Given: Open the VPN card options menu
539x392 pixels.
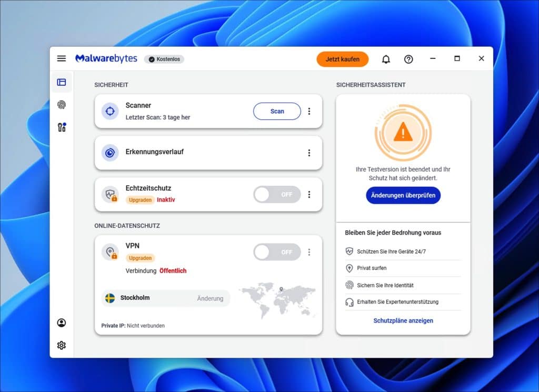Looking at the screenshot, I should 309,252.
